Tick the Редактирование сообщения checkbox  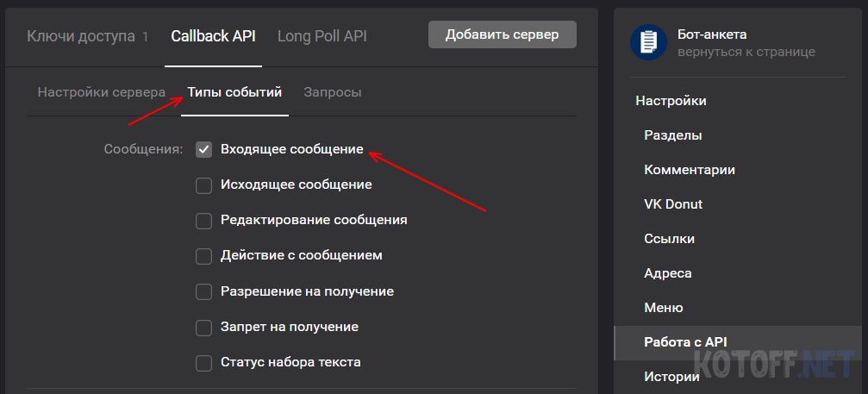tap(203, 220)
